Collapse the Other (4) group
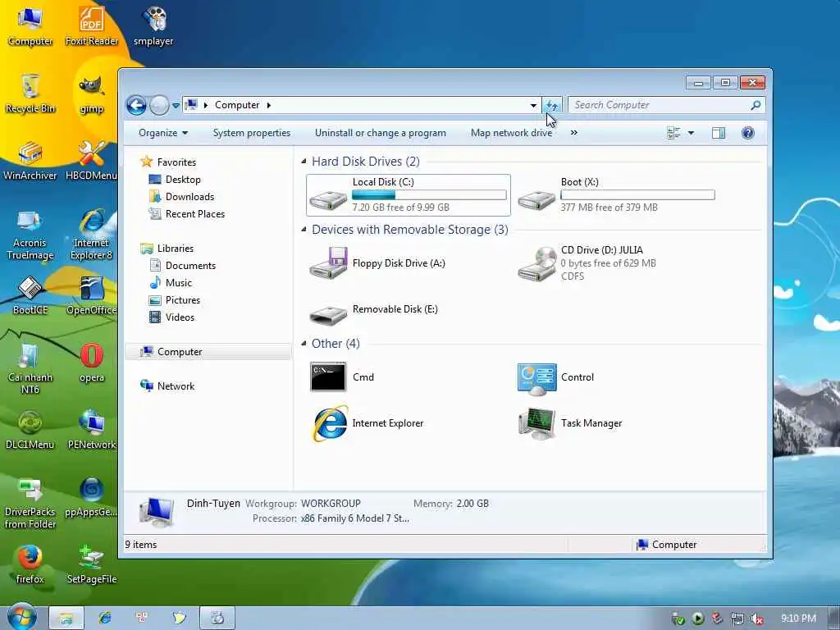 point(304,344)
